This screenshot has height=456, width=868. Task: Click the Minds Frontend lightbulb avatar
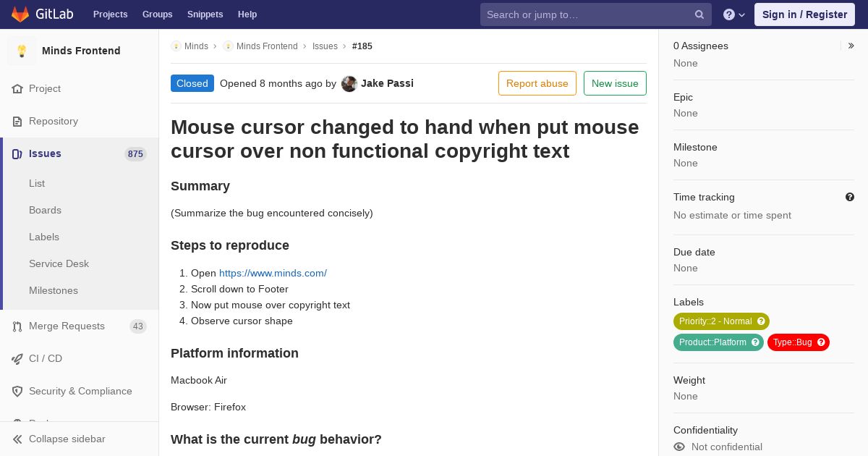pos(22,51)
